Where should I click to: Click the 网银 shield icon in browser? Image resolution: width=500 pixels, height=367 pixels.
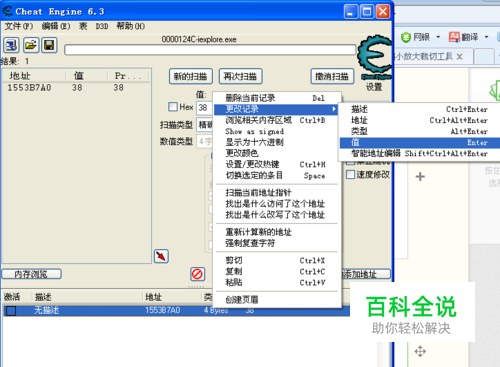(x=406, y=37)
